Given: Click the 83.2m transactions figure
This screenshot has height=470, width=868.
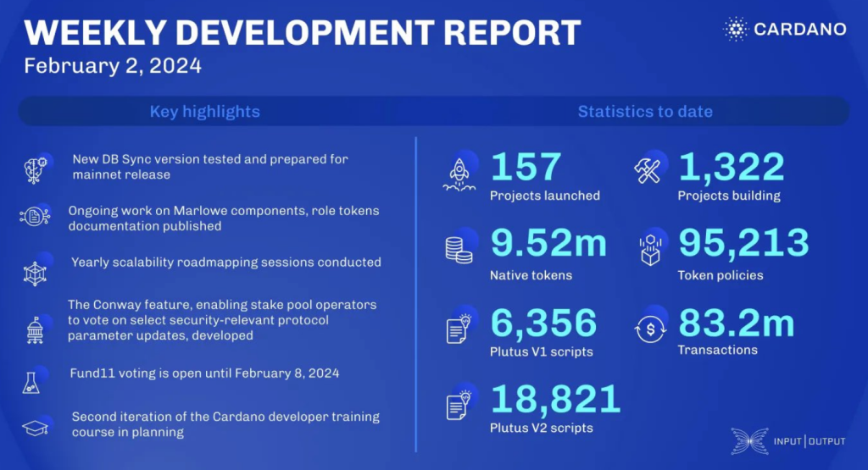Looking at the screenshot, I should pyautogui.click(x=737, y=323).
